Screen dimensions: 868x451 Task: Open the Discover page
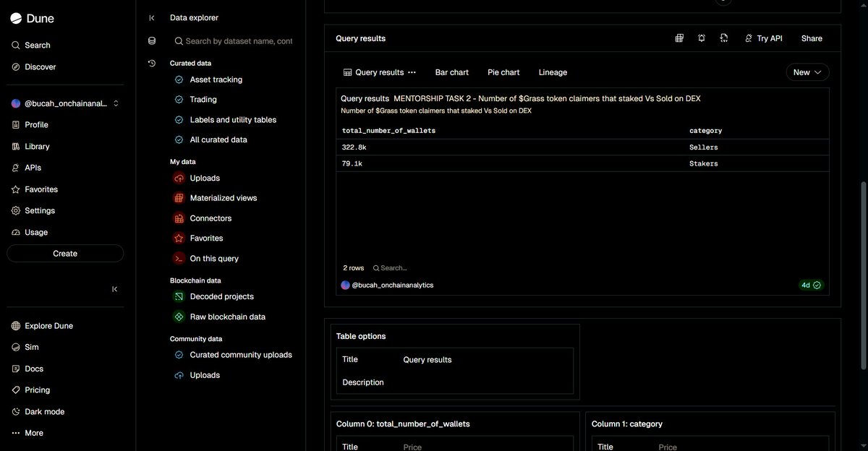[x=33, y=66]
